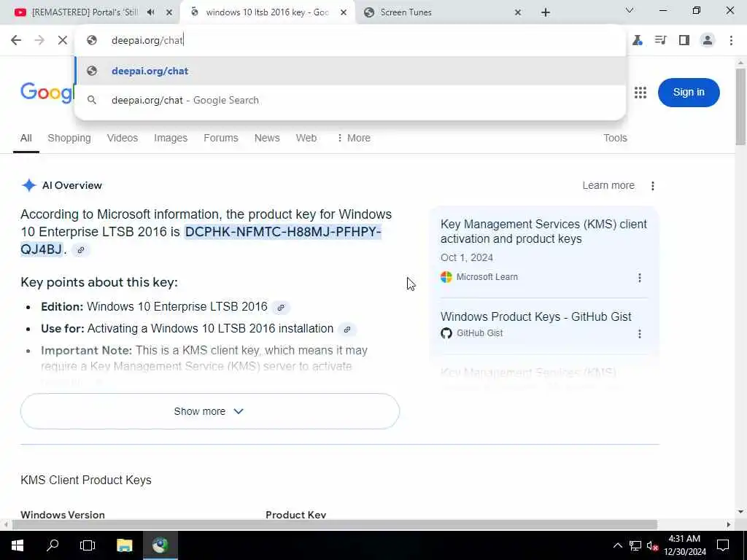Open options for the Microsoft Learn source

[x=639, y=278]
